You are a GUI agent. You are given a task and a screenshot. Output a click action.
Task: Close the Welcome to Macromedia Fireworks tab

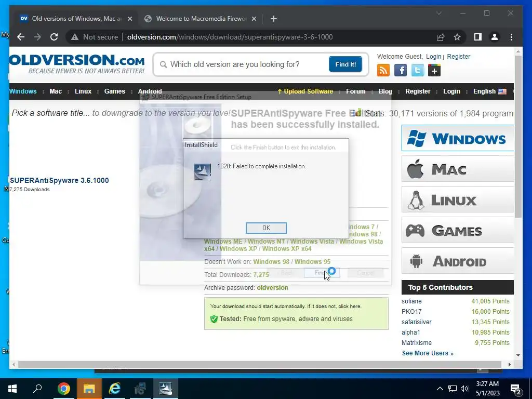coord(254,19)
